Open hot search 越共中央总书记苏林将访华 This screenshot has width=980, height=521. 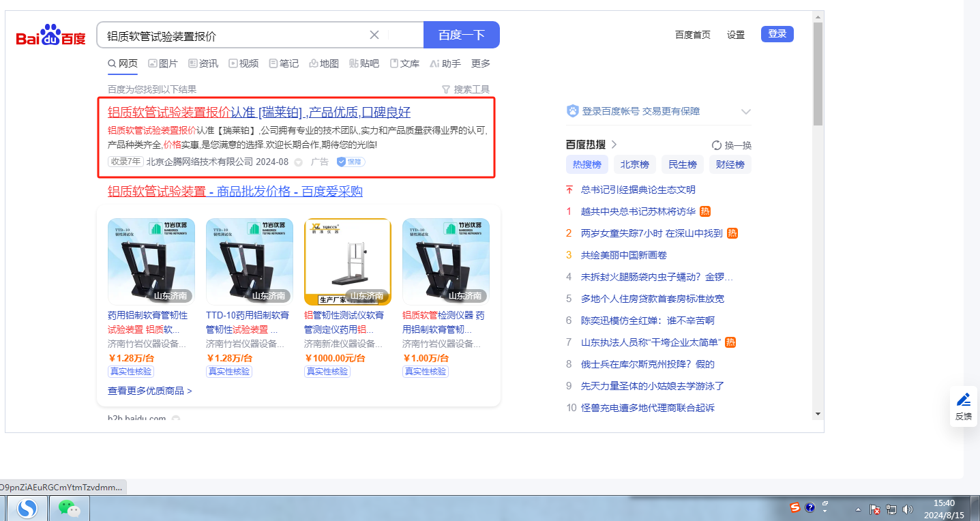pyautogui.click(x=638, y=211)
